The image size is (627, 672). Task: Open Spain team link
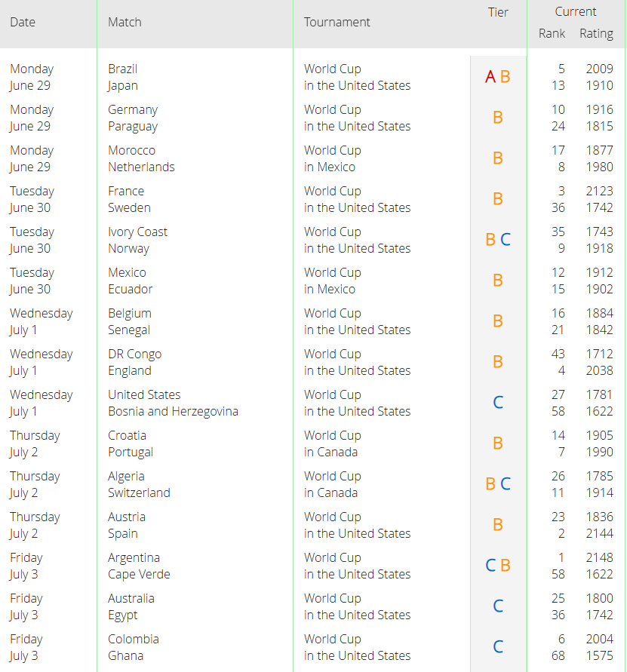pyautogui.click(x=123, y=533)
